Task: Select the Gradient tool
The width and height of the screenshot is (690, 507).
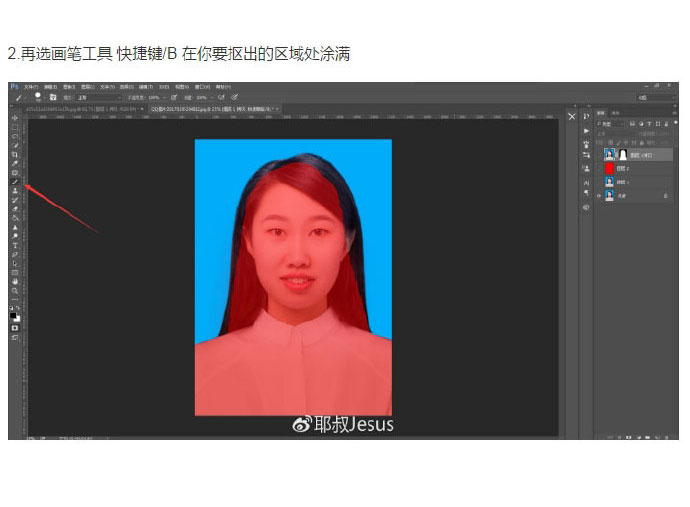Action: coord(15,217)
